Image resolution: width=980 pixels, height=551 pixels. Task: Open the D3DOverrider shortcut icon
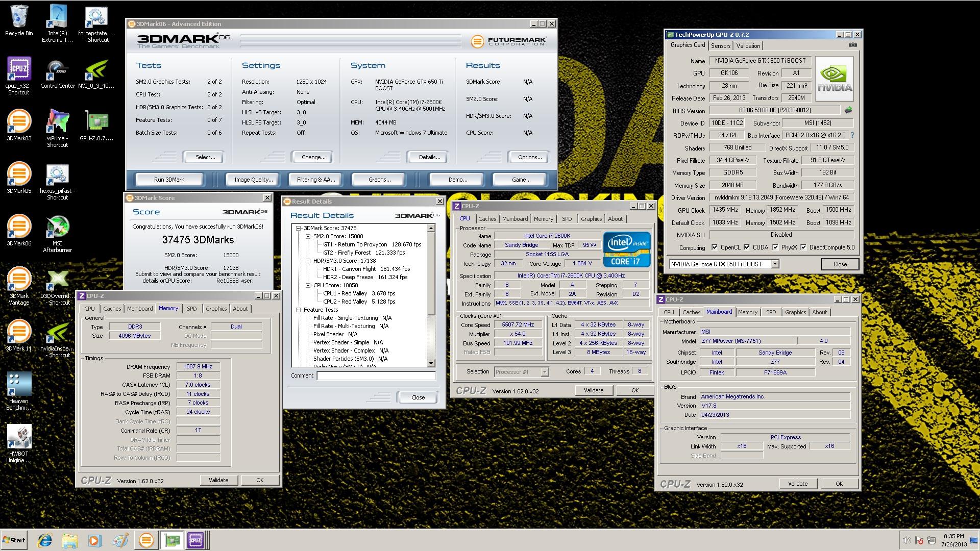57,287
